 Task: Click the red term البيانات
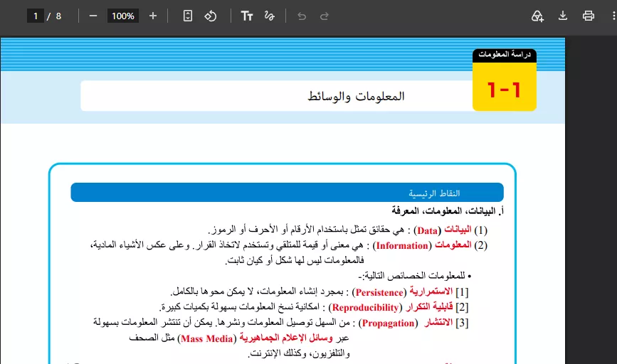point(458,230)
